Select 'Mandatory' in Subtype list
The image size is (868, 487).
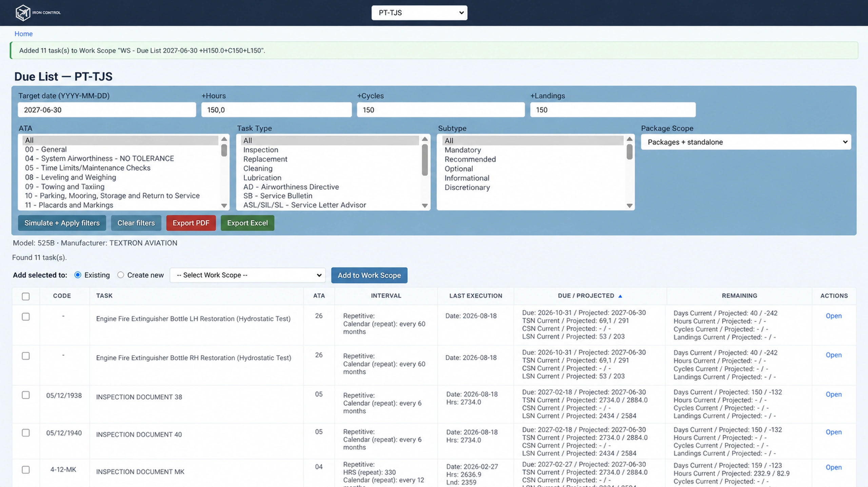point(462,150)
